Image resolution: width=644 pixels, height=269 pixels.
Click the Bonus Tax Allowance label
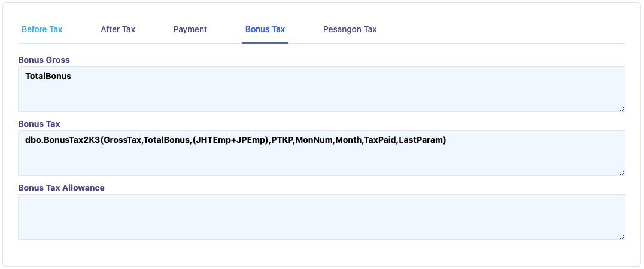[61, 188]
